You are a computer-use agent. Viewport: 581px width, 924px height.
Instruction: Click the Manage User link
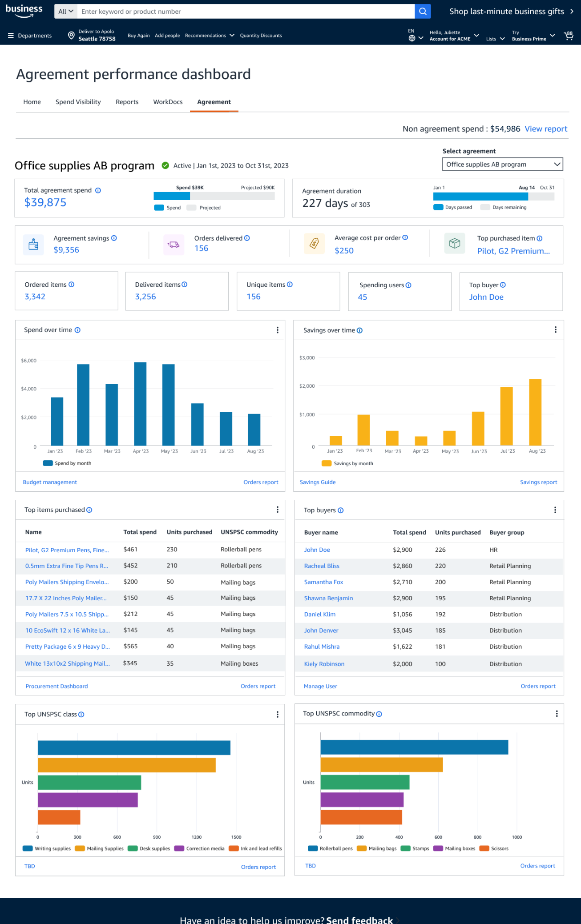[320, 686]
